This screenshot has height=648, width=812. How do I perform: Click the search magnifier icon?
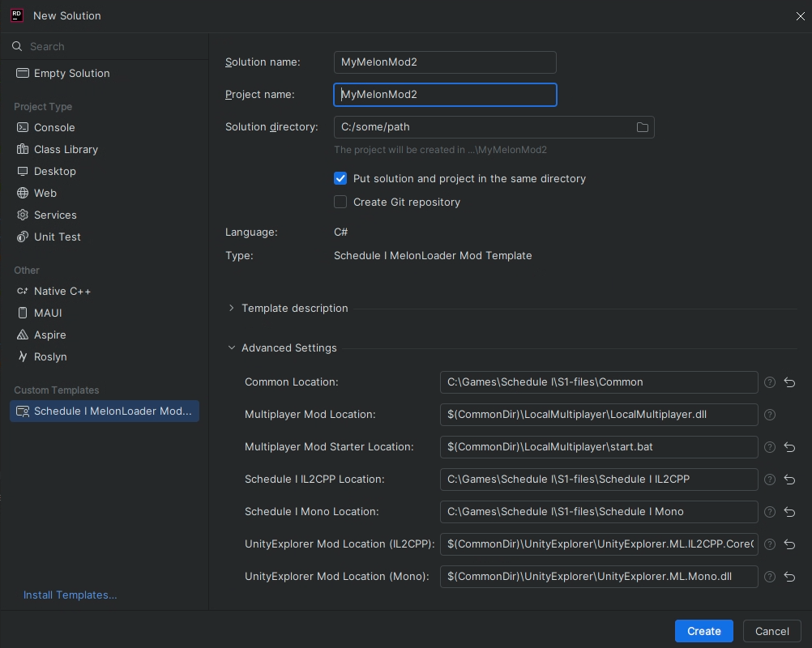click(17, 46)
